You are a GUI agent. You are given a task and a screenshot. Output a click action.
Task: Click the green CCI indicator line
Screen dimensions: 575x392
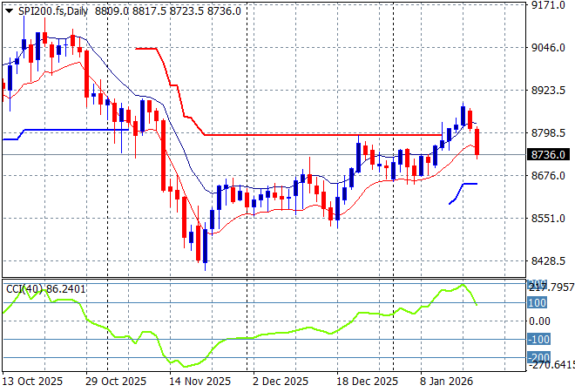[x=261, y=335]
